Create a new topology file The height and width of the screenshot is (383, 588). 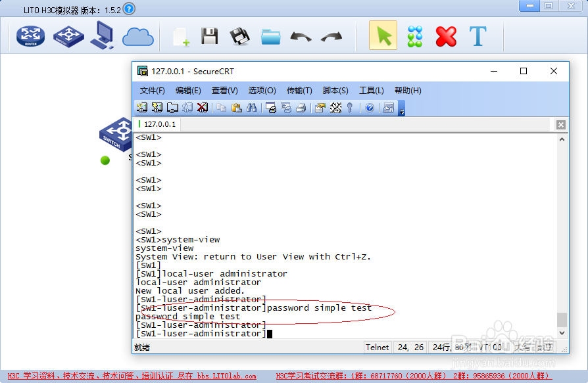coord(182,37)
